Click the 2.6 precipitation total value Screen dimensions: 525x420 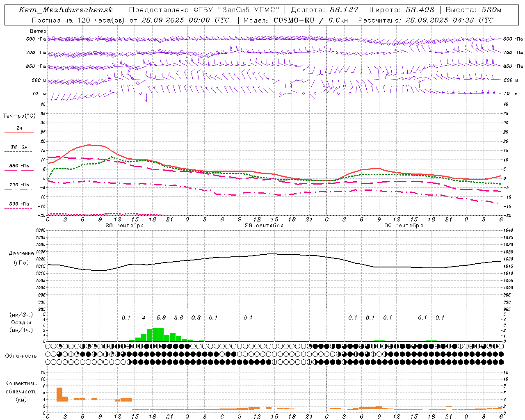point(178,317)
